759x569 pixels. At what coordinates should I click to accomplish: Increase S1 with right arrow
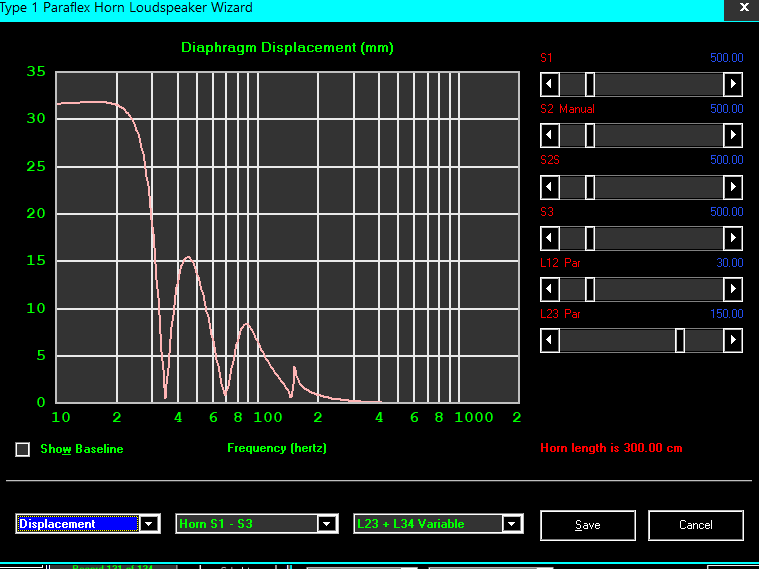733,84
